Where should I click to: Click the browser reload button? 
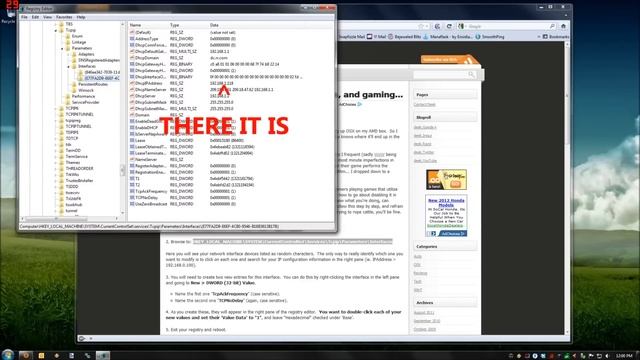[449, 26]
